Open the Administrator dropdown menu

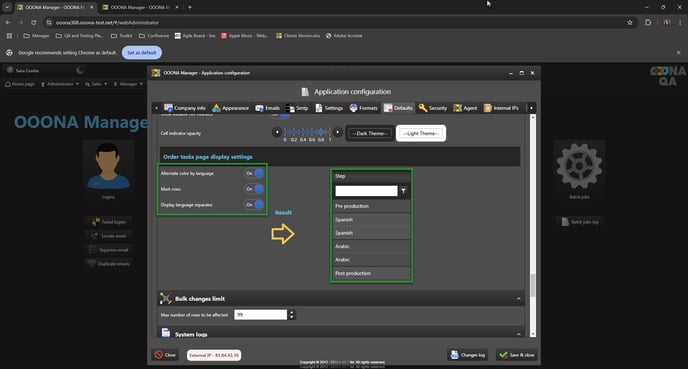click(x=60, y=84)
